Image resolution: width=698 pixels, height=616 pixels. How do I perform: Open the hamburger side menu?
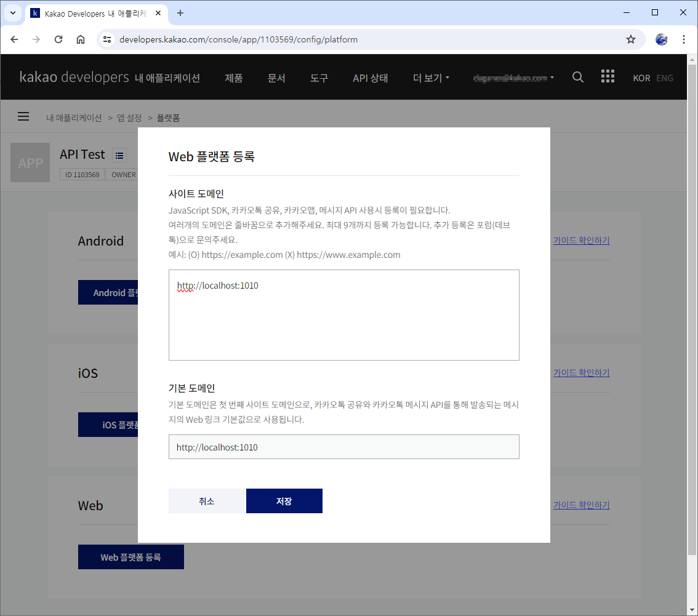pos(23,116)
